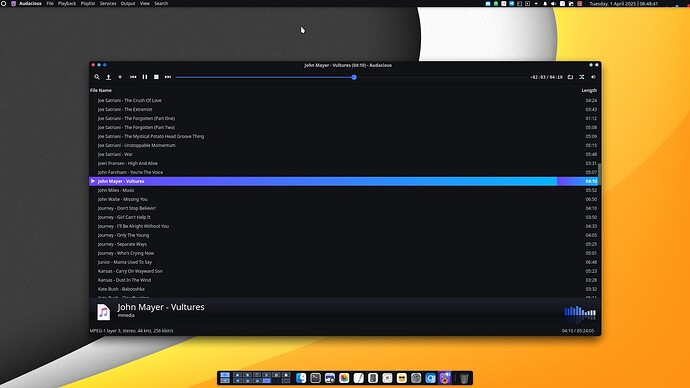The width and height of the screenshot is (690, 388).
Task: Skip to the next track
Action: (x=168, y=77)
